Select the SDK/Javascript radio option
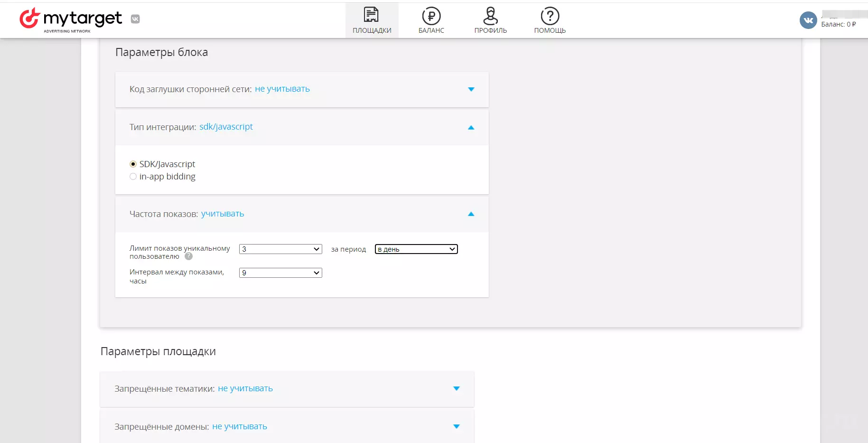 click(x=133, y=164)
